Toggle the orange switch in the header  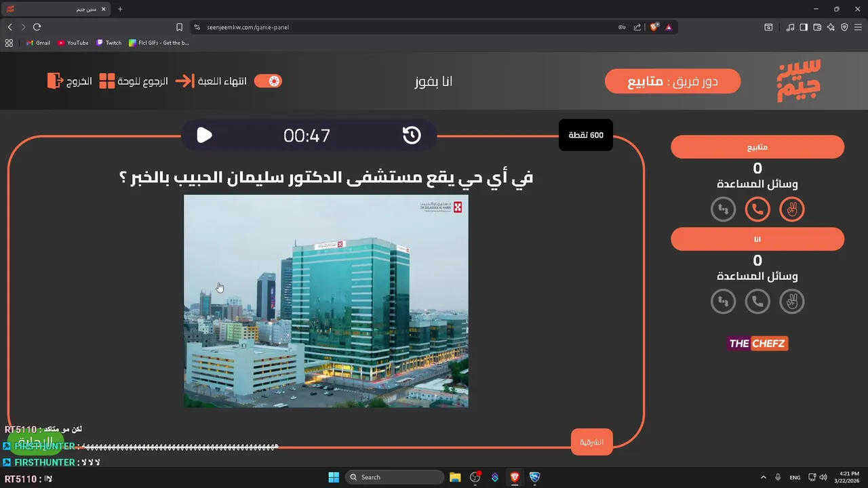268,81
